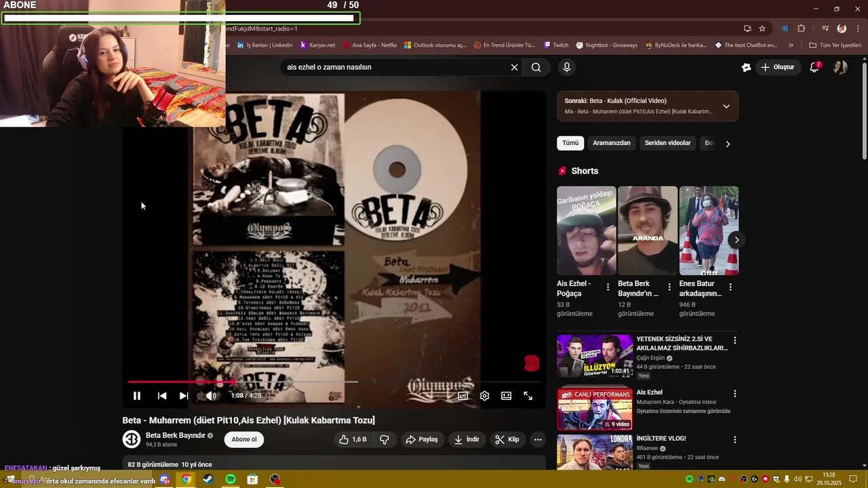Open the Kariyer.net bookmark
The image size is (868, 488).
tap(317, 45)
